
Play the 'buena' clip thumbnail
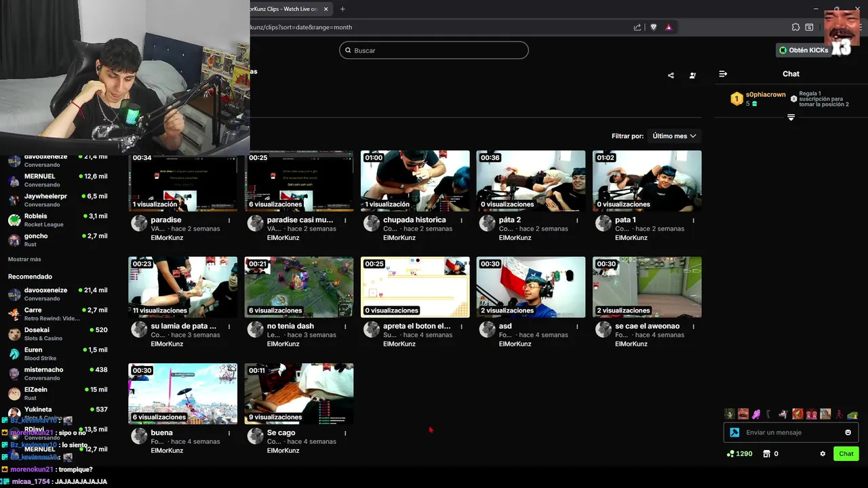(x=183, y=394)
